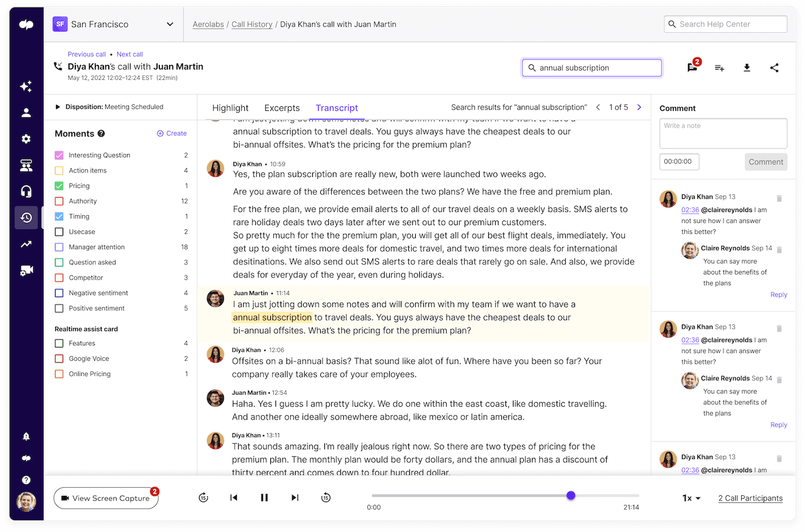The width and height of the screenshot is (805, 532).
Task: Uncheck the Pricing moments filter
Action: coord(59,186)
